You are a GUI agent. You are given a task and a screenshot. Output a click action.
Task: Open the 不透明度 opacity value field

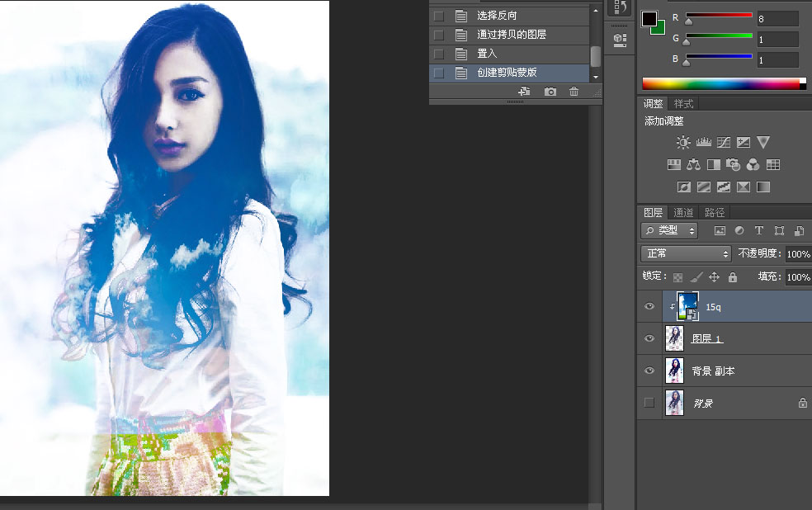797,254
